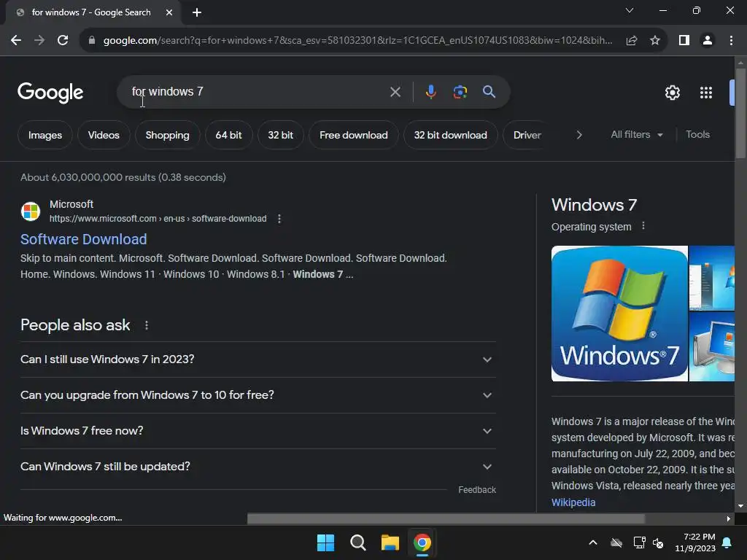Viewport: 747px width, 560px height.
Task: Open File Explorer from taskbar
Action: [x=390, y=542]
